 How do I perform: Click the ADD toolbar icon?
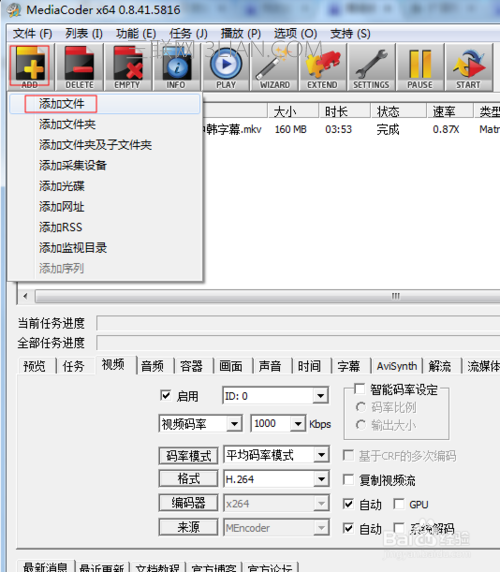pos(30,67)
